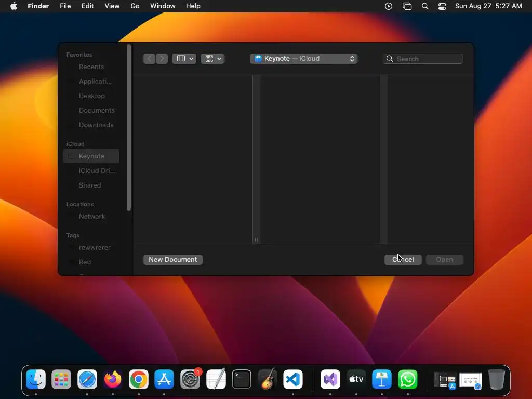Open the Edit menu

click(x=87, y=6)
